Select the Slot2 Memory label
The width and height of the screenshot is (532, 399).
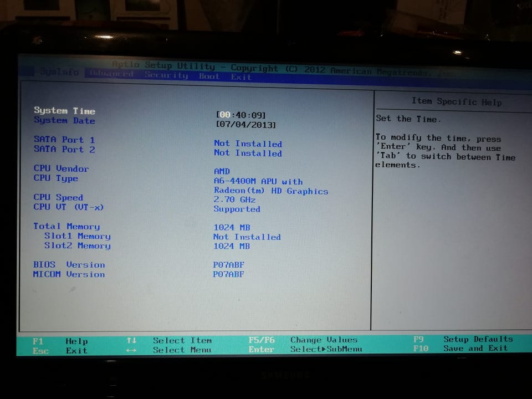pyautogui.click(x=78, y=245)
